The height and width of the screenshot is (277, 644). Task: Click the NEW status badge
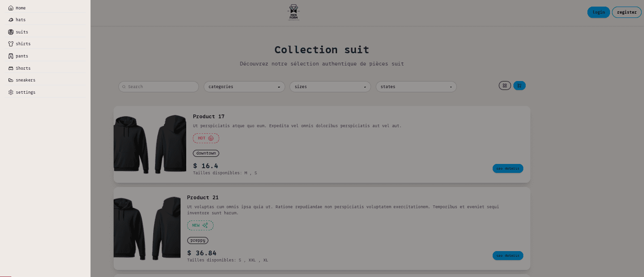[x=200, y=225]
